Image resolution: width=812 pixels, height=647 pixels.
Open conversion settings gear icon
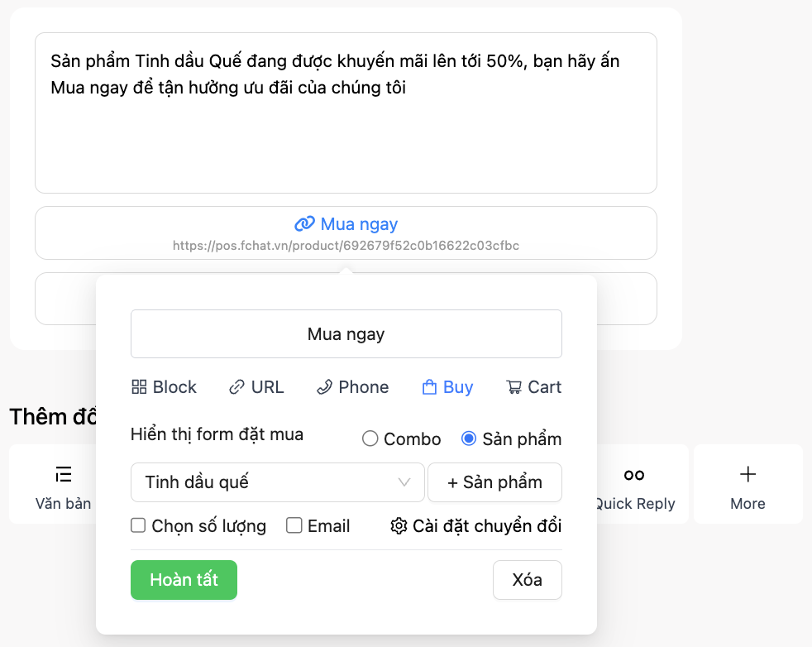tap(399, 526)
